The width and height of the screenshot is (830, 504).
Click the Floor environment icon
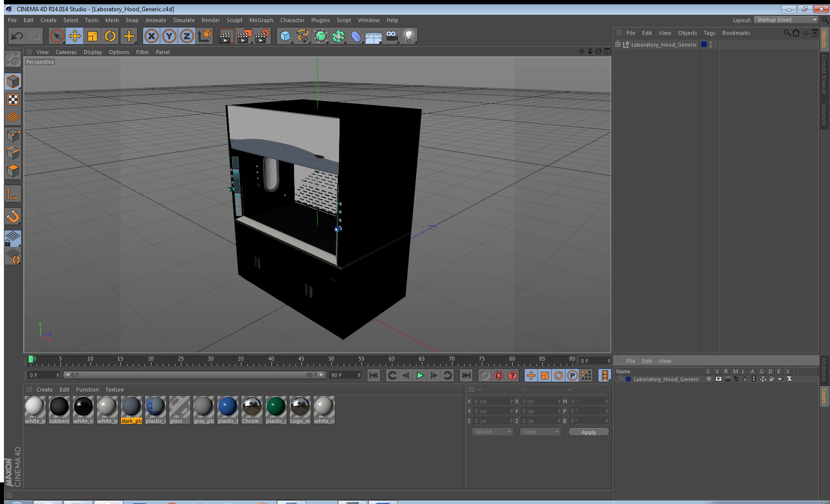point(374,36)
